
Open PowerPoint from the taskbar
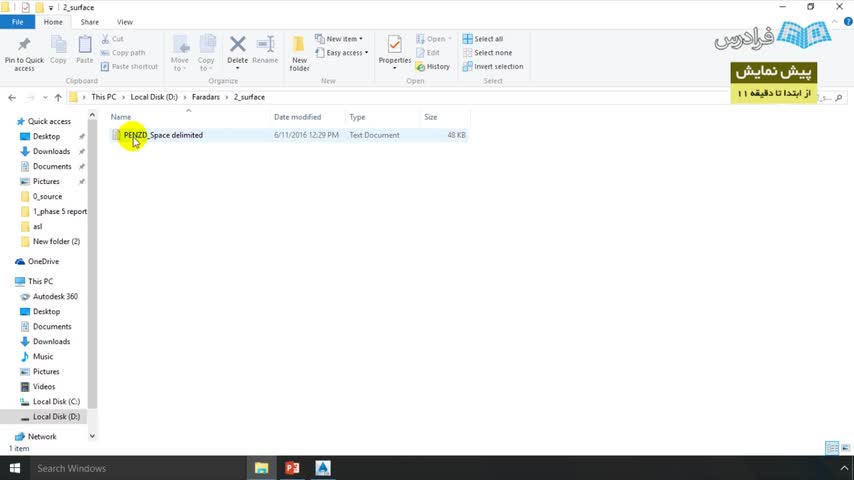coord(292,468)
